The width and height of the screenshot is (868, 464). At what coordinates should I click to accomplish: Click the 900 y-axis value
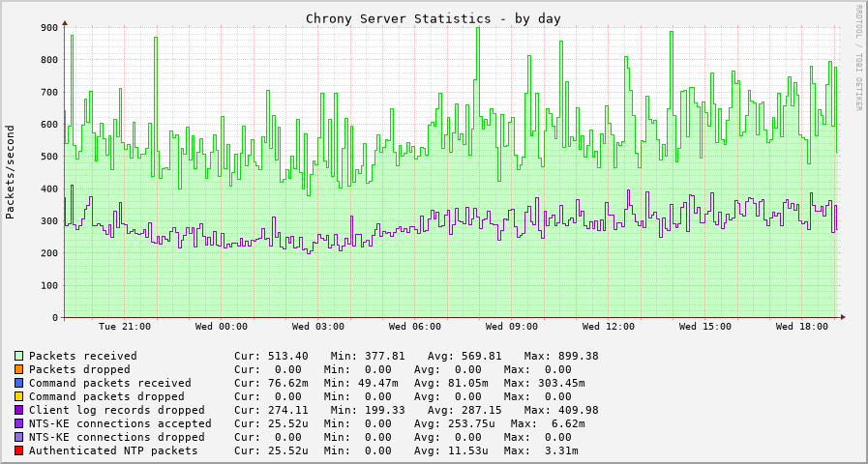pyautogui.click(x=49, y=28)
